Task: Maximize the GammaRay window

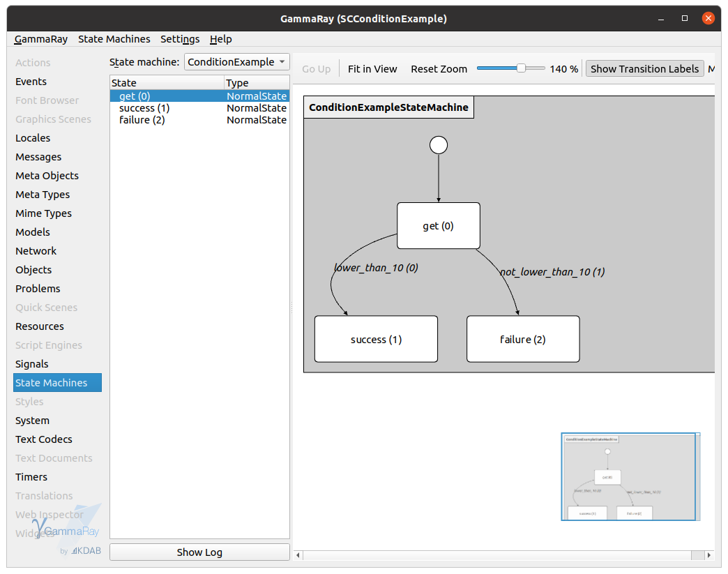Action: coord(684,18)
